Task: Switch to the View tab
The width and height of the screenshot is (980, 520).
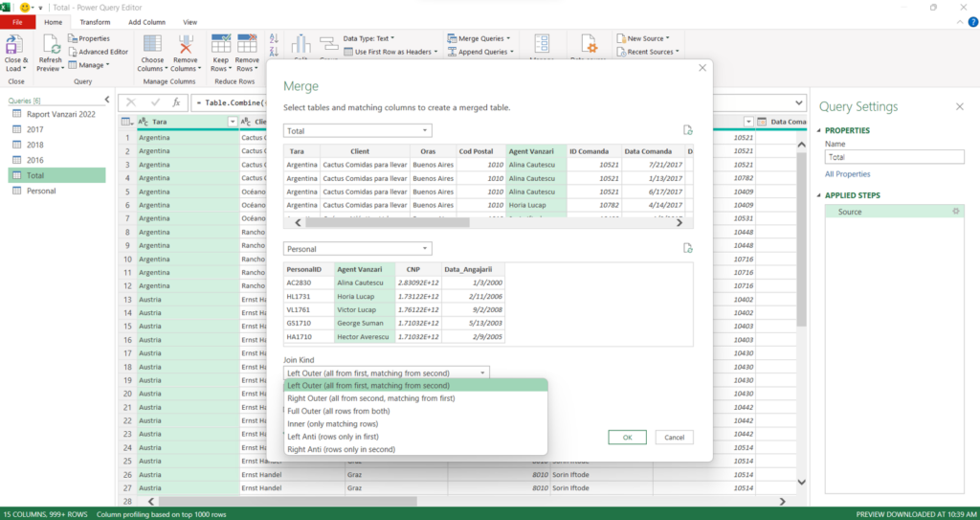Action: [x=190, y=22]
